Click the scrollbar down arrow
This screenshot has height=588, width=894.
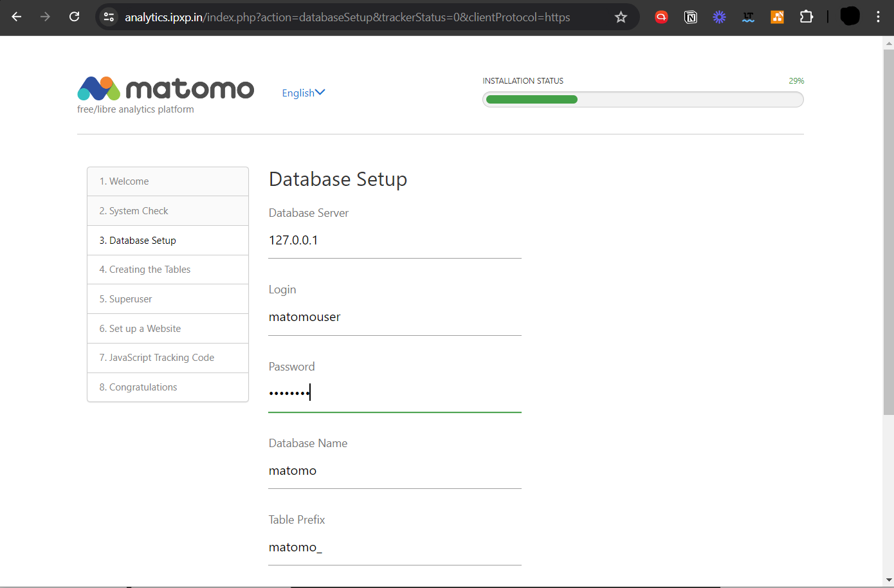(888, 580)
